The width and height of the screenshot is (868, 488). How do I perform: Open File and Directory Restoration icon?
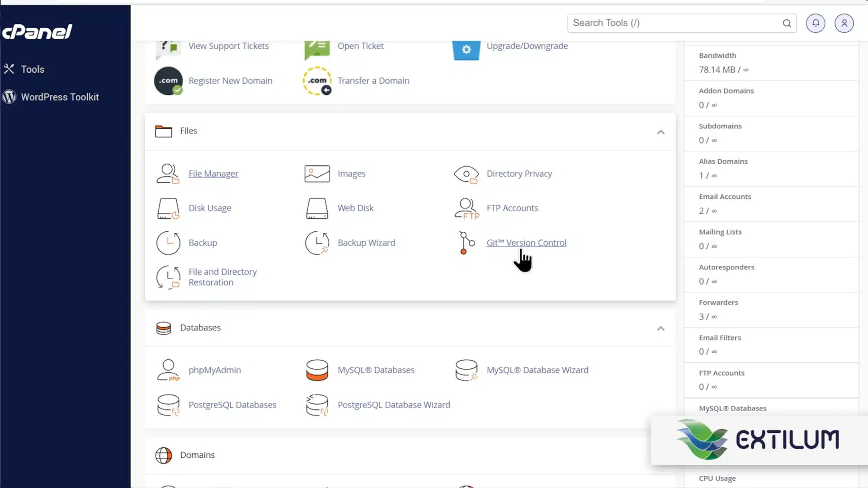[x=168, y=277]
